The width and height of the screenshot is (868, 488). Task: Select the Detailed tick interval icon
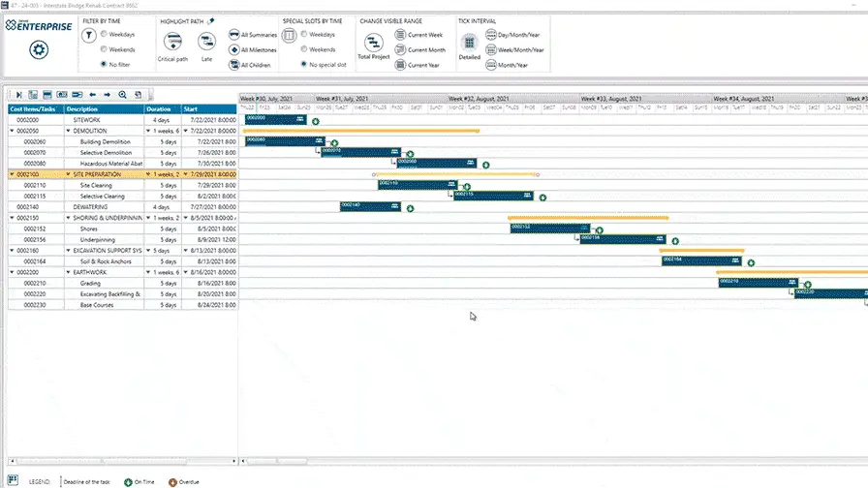pyautogui.click(x=469, y=42)
